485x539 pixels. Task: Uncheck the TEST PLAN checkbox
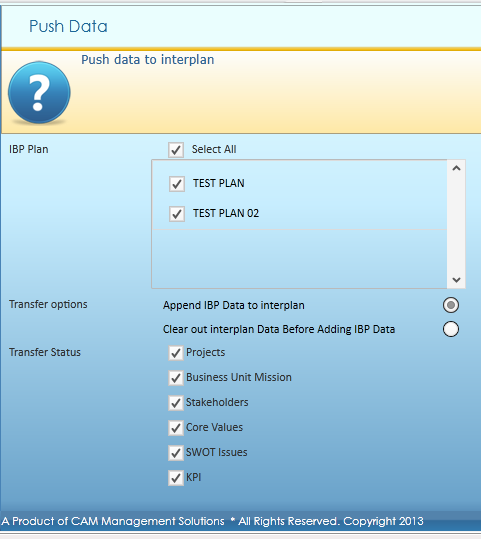point(177,184)
